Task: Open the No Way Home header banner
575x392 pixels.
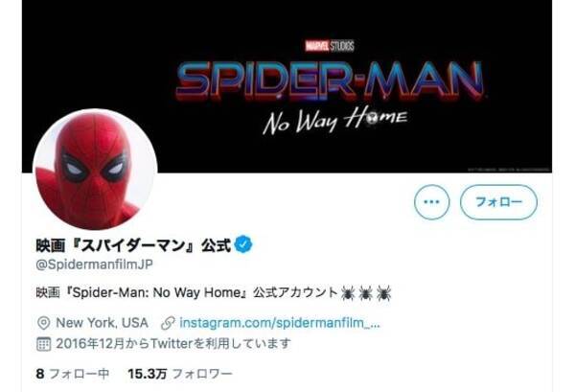Action: coord(287,86)
